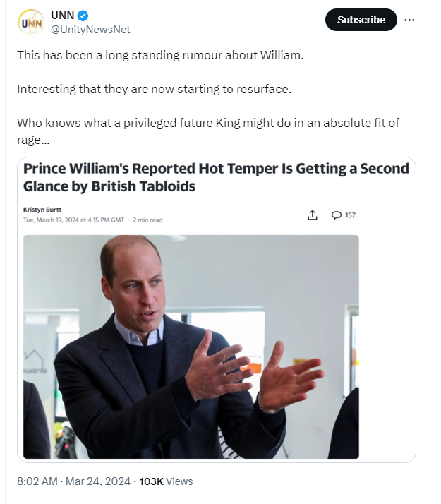
Task: View the 103K Views count
Action: click(166, 481)
